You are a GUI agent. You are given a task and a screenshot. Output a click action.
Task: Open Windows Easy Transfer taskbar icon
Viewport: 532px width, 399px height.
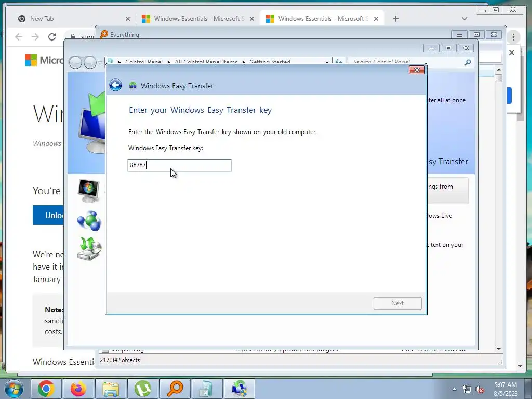pos(240,389)
